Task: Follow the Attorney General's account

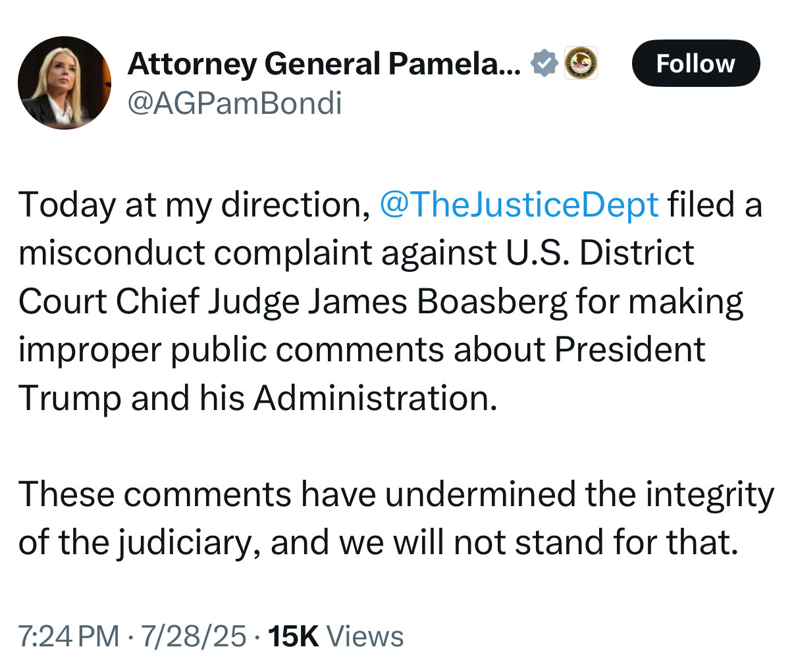Action: 695,63
